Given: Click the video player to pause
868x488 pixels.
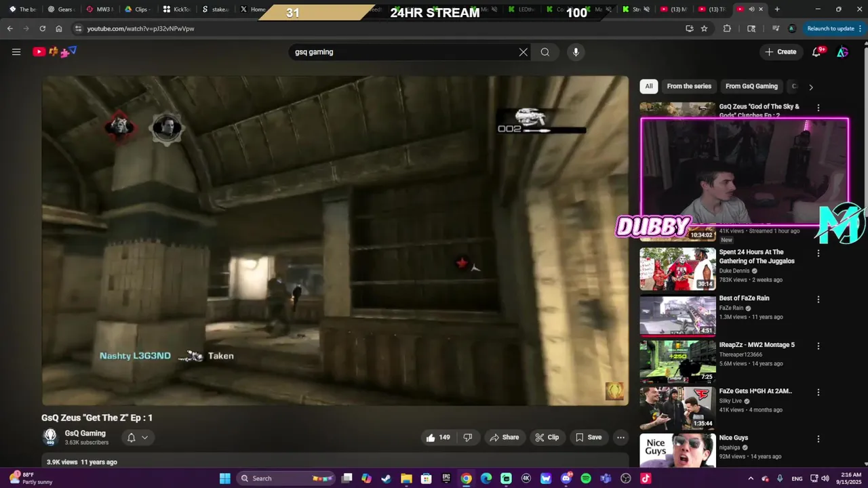Looking at the screenshot, I should tap(335, 240).
